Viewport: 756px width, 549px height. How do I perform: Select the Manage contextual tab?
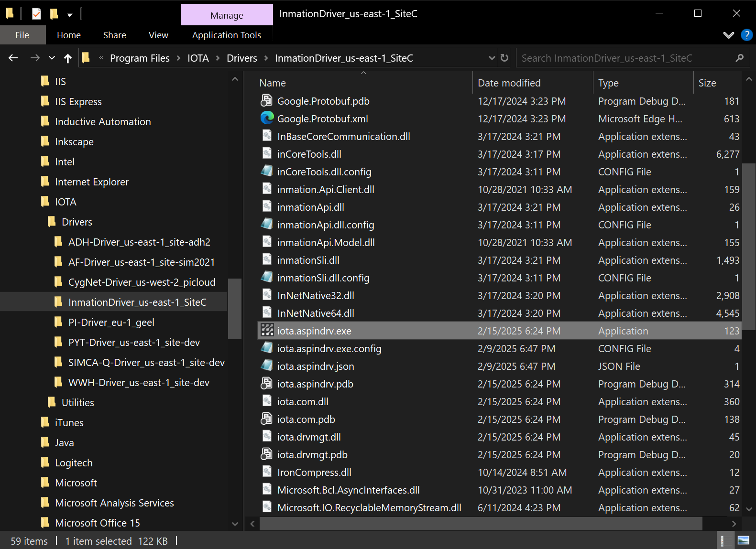click(x=227, y=15)
